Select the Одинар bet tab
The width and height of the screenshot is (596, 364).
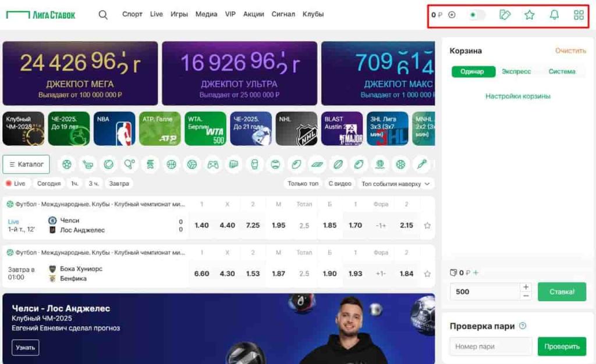coord(473,72)
